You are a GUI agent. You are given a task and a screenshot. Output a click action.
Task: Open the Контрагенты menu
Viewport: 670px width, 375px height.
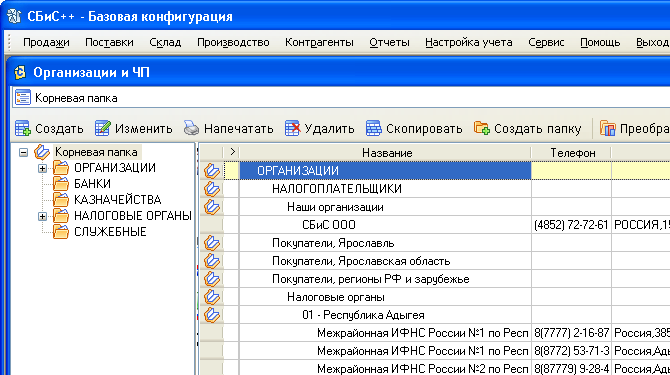point(319,42)
